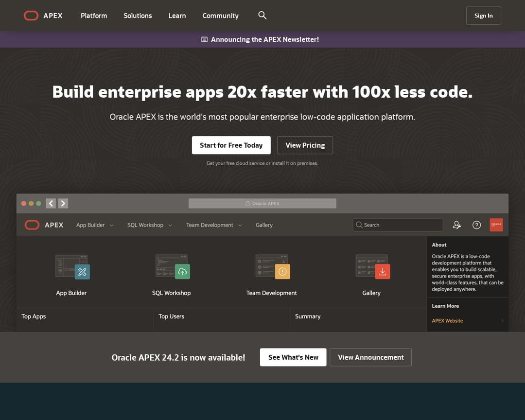Click the red Oracle user avatar
The height and width of the screenshot is (420, 525).
click(496, 225)
